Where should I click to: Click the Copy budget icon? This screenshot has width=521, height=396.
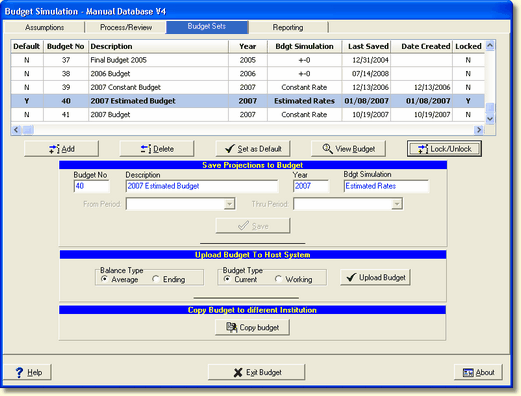[x=232, y=327]
